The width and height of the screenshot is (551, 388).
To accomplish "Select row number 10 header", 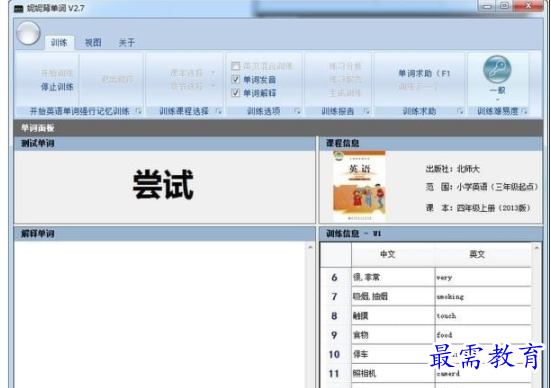I will 335,354.
